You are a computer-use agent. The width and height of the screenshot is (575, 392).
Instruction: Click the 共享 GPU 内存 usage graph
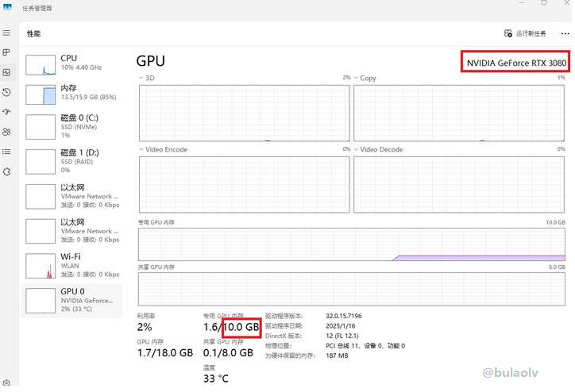click(352, 289)
